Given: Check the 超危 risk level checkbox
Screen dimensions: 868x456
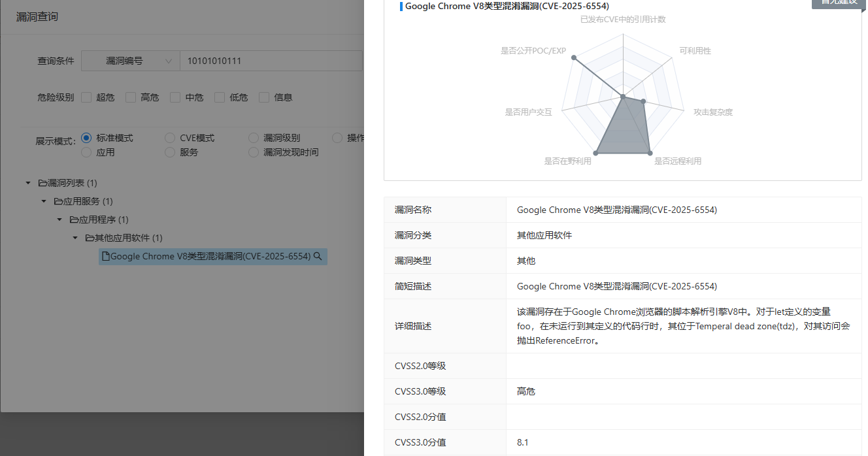Looking at the screenshot, I should (86, 97).
